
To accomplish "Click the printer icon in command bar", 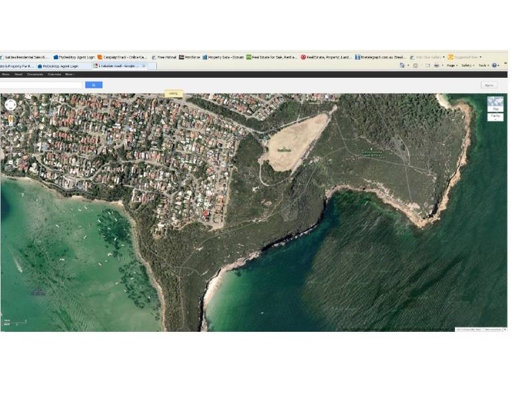I will tap(436, 66).
